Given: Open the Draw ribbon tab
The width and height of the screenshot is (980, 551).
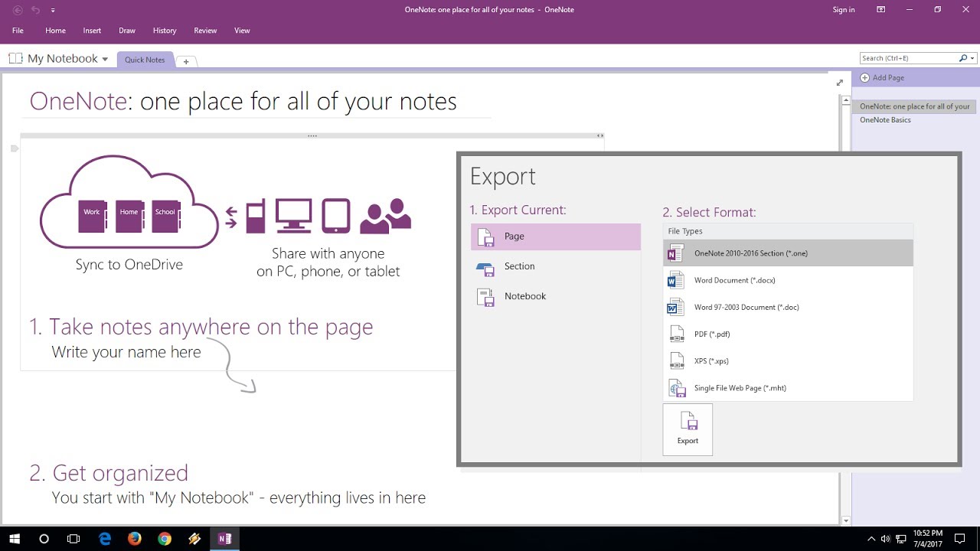Looking at the screenshot, I should (x=127, y=31).
